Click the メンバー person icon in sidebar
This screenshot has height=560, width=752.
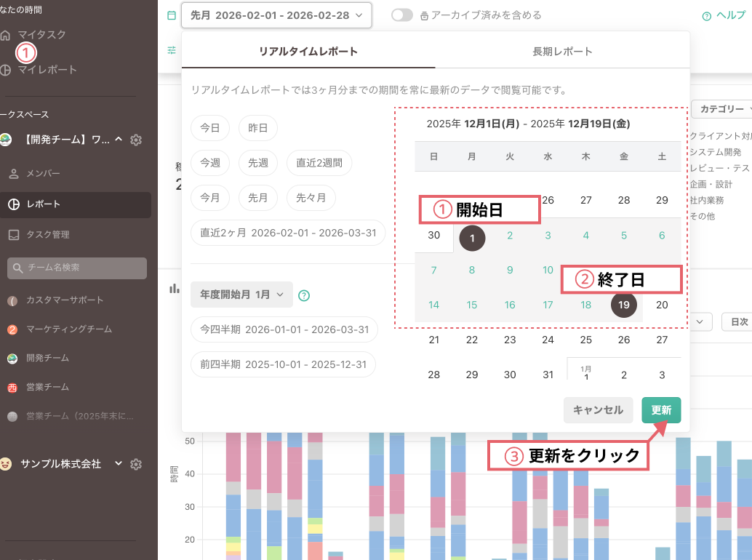[x=13, y=174]
